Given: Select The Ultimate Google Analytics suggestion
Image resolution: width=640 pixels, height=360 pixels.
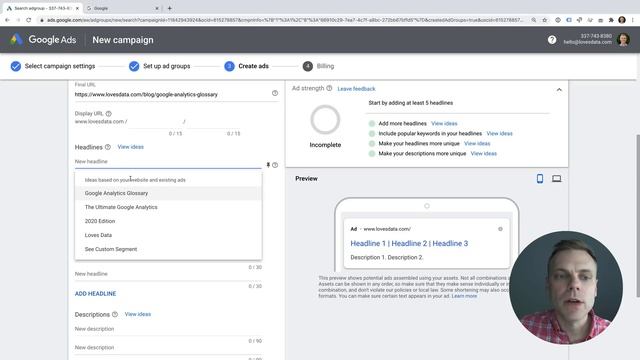Looking at the screenshot, I should point(168,207).
